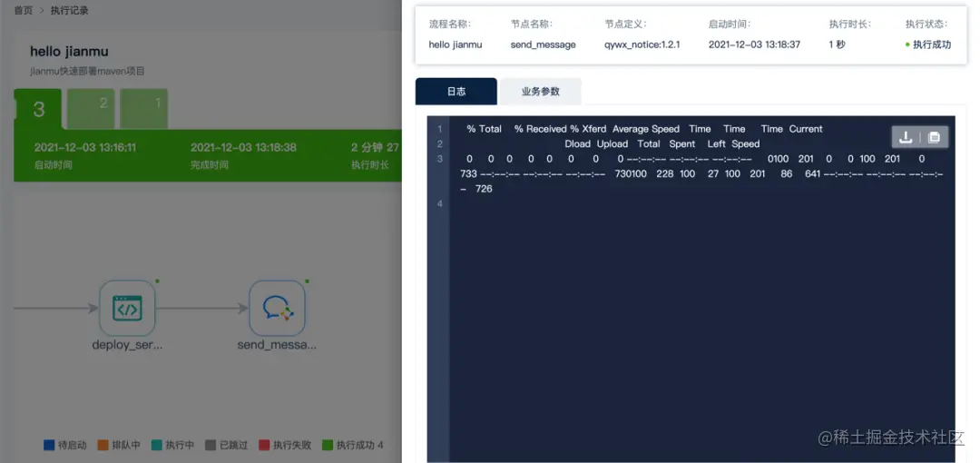Open the send_messa... node icon
The width and height of the screenshot is (980, 463).
coord(277,309)
